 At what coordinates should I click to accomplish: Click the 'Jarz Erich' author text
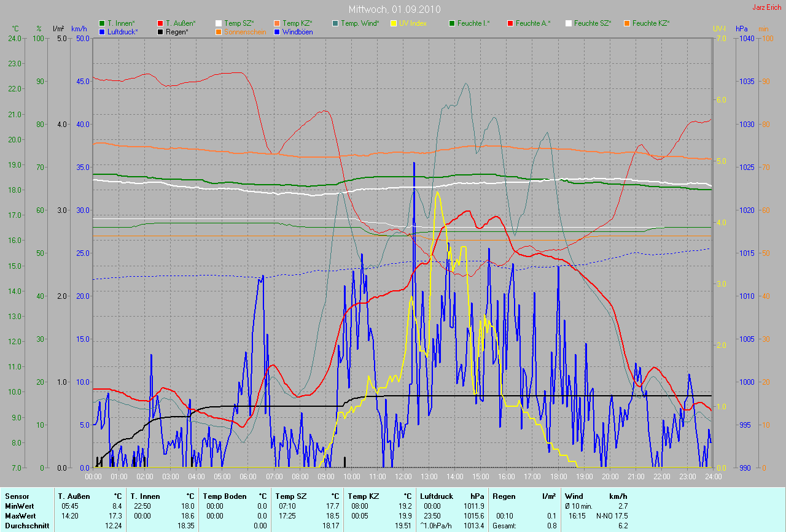tap(767, 7)
